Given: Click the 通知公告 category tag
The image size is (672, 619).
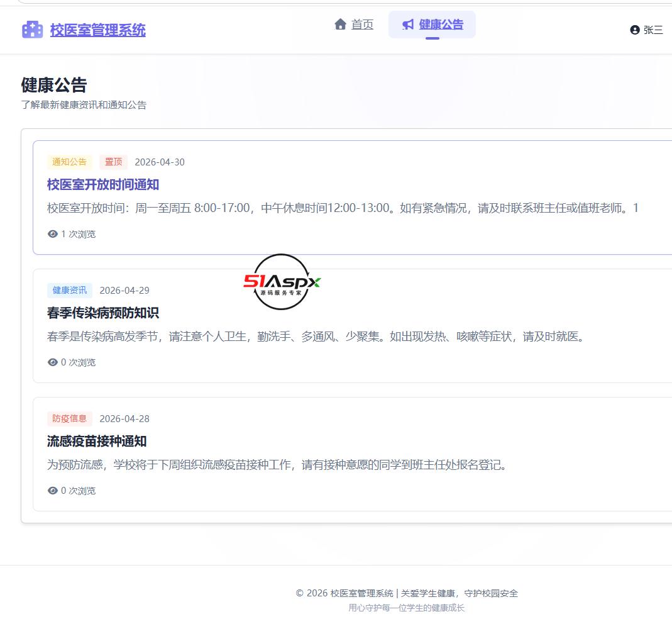Looking at the screenshot, I should click(x=69, y=162).
